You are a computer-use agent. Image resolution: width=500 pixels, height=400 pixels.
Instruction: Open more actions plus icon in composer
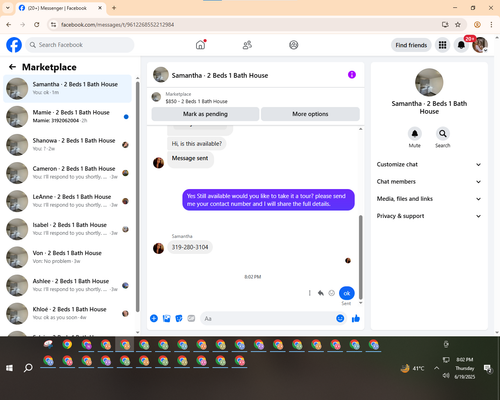[x=154, y=318]
